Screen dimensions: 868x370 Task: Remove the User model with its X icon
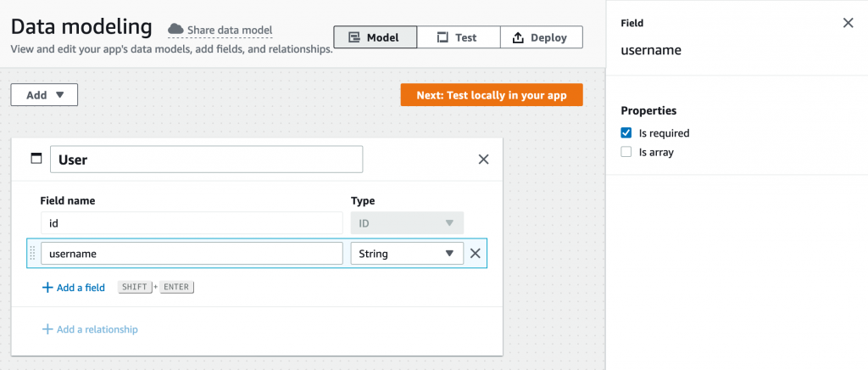point(484,159)
